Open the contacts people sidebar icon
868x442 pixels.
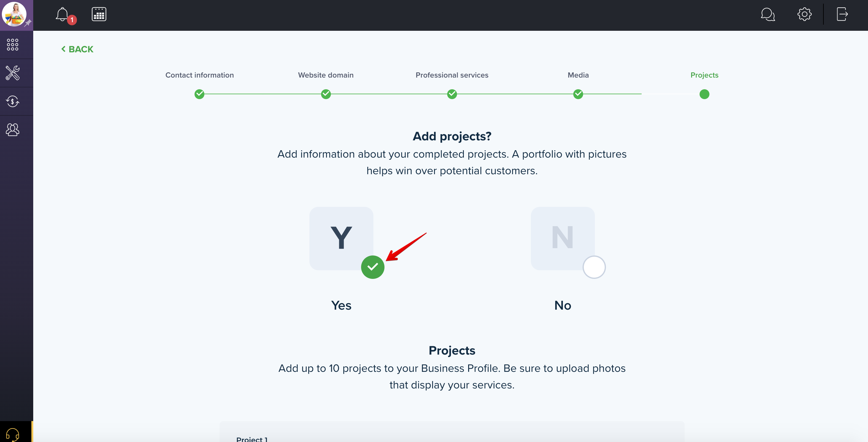[13, 130]
